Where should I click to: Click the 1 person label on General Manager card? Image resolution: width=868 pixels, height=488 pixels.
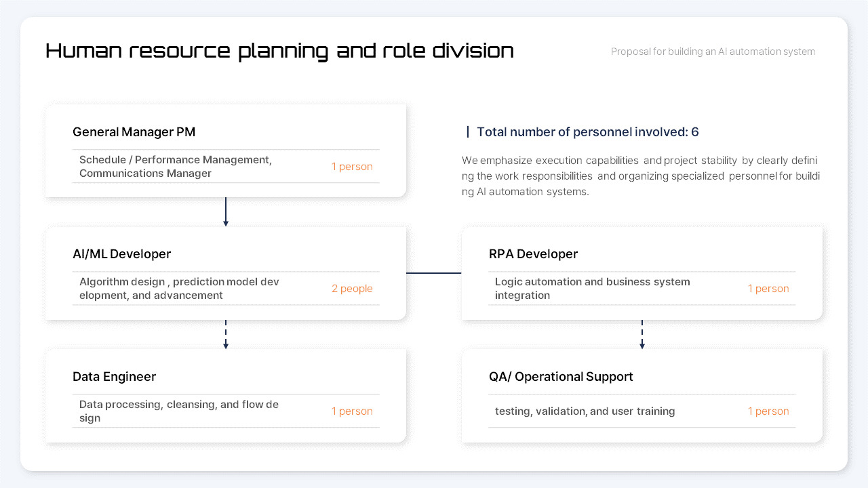(352, 166)
